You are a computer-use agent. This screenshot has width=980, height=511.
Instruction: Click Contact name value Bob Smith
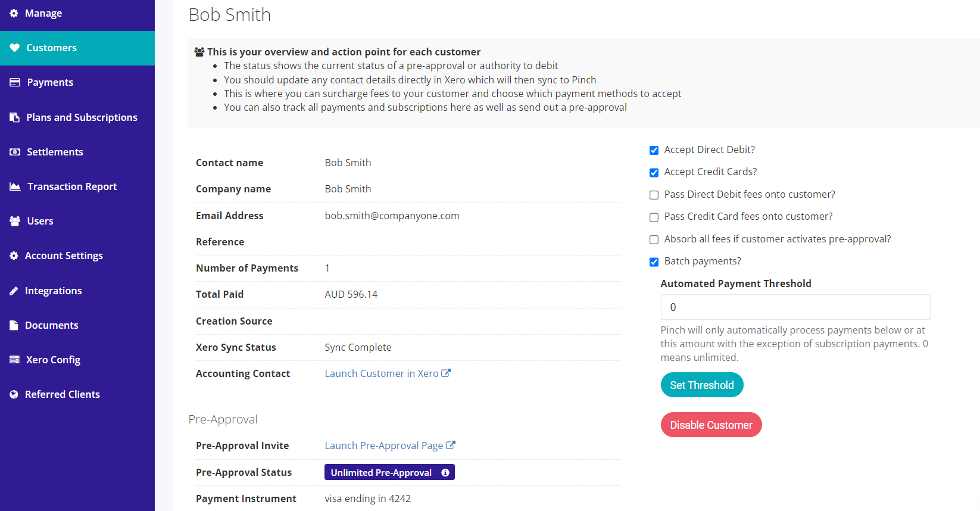(x=348, y=163)
